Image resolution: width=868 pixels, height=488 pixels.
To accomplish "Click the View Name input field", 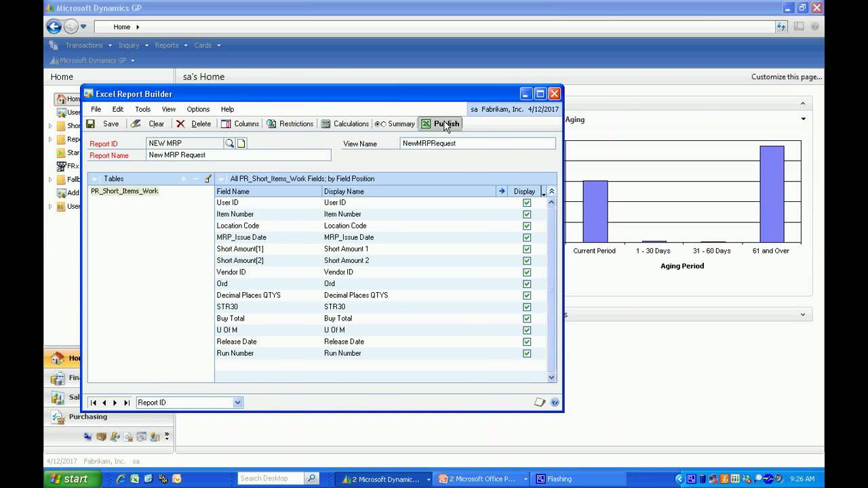I will coord(477,144).
